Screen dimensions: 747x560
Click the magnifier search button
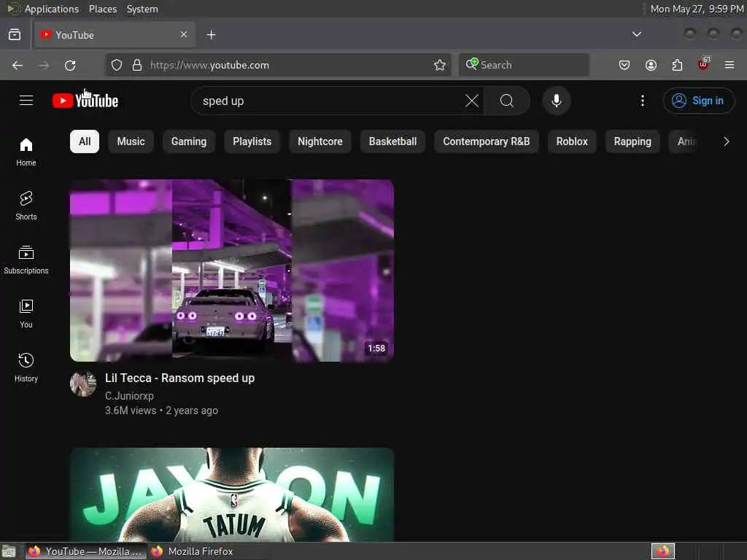507,101
